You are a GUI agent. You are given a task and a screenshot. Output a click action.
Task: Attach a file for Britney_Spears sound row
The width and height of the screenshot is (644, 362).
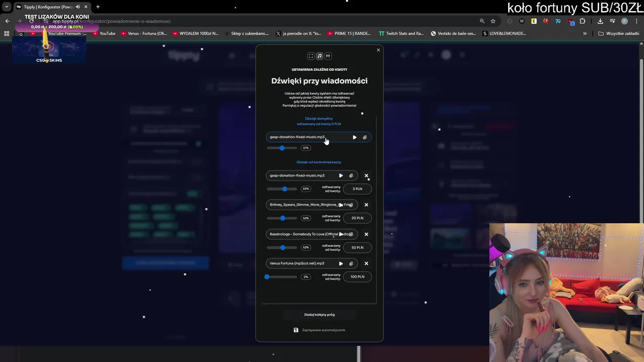coord(351,205)
